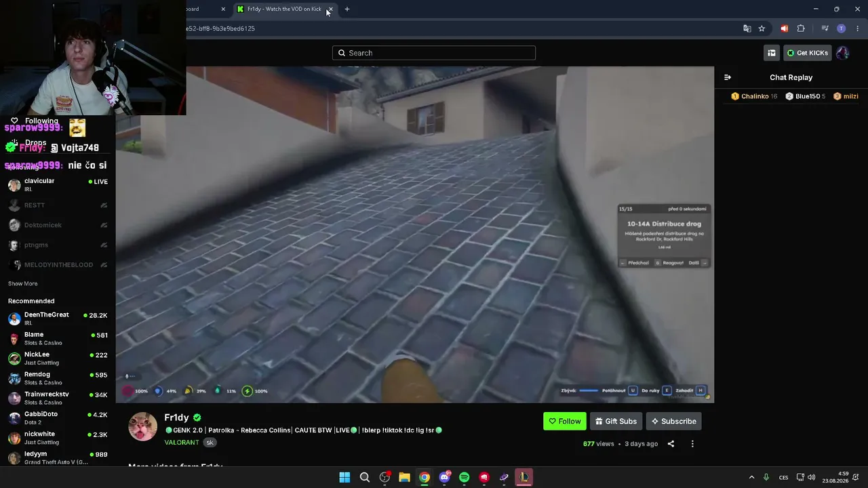Open File Explorer from the taskbar
The height and width of the screenshot is (488, 868).
pyautogui.click(x=404, y=477)
